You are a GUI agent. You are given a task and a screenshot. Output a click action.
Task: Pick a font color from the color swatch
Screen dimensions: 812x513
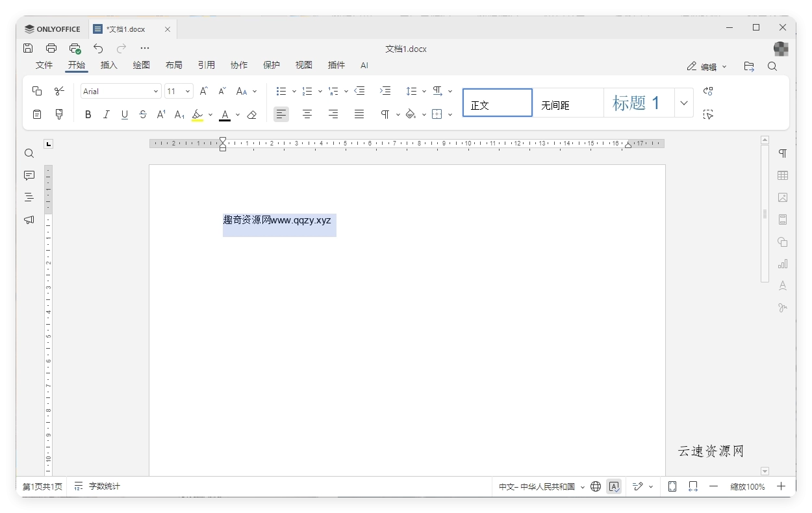coord(224,114)
